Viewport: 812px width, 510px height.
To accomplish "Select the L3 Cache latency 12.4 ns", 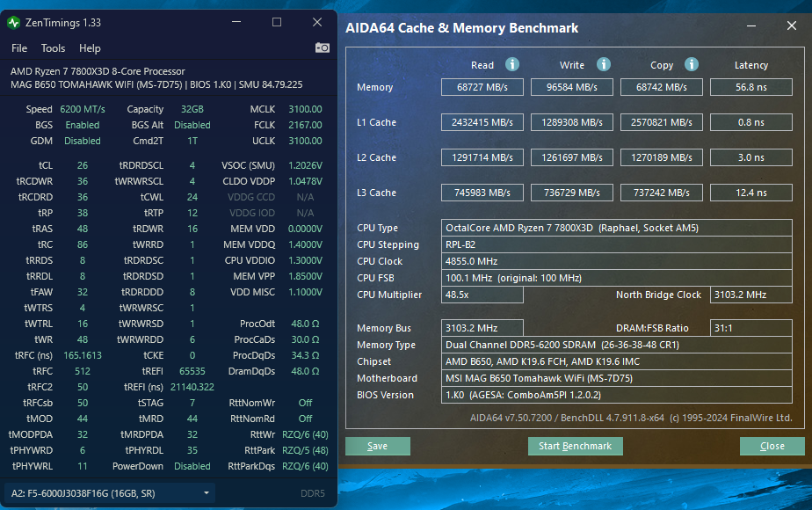I will 750,193.
